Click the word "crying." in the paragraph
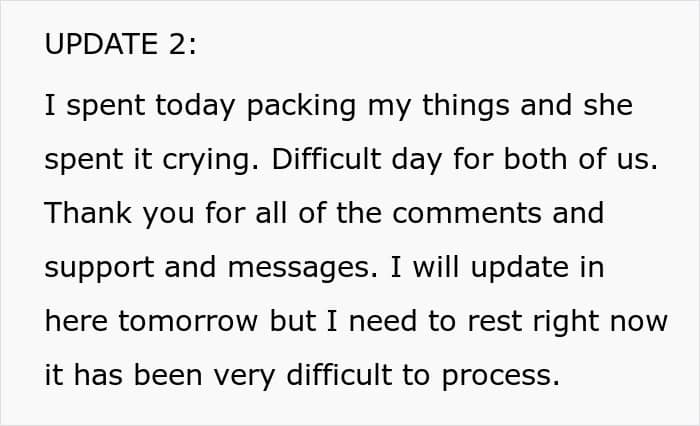This screenshot has width=700, height=426. pyautogui.click(x=210, y=161)
